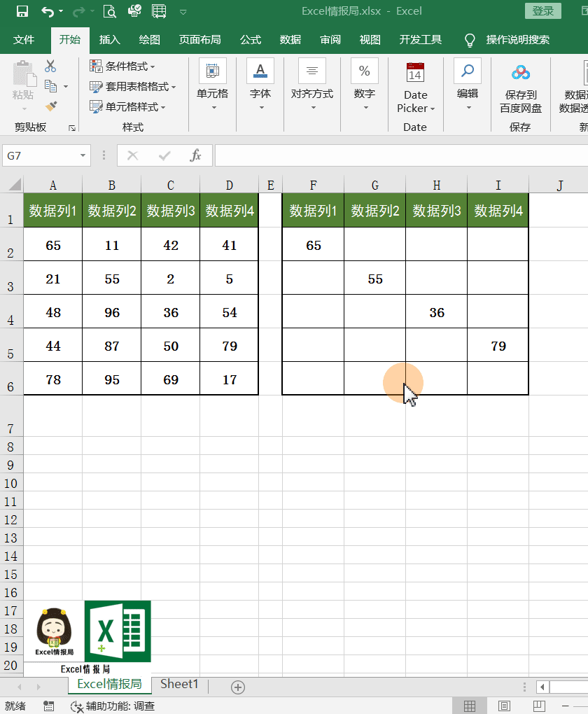Click the Redo arrow icon
This screenshot has height=714, width=588.
click(79, 11)
